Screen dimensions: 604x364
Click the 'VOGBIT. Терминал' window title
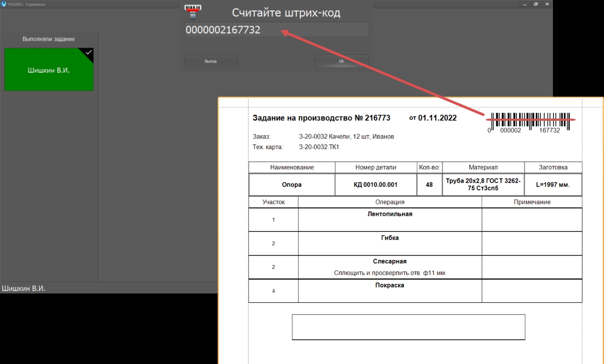[26, 4]
